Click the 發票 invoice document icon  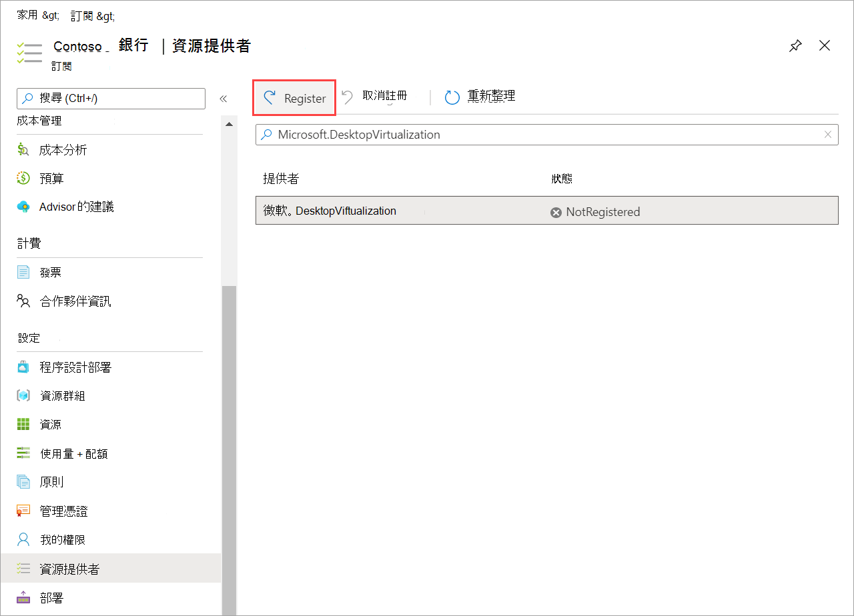point(23,272)
